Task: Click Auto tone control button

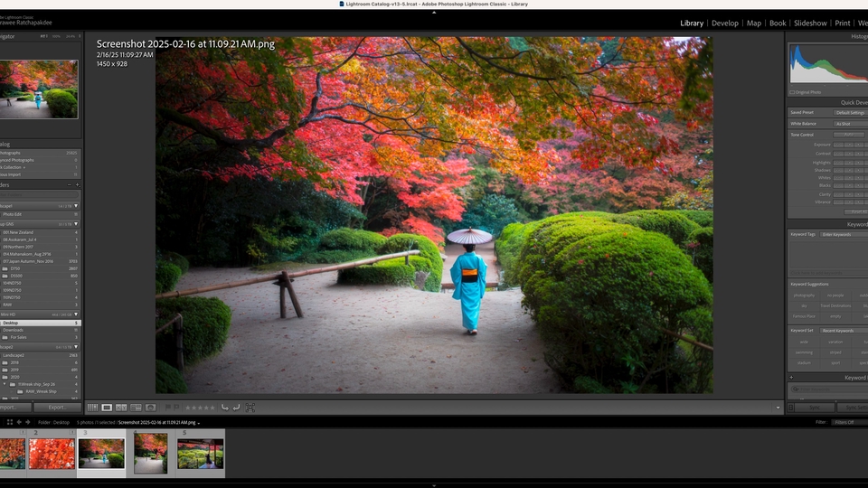Action: [850, 135]
